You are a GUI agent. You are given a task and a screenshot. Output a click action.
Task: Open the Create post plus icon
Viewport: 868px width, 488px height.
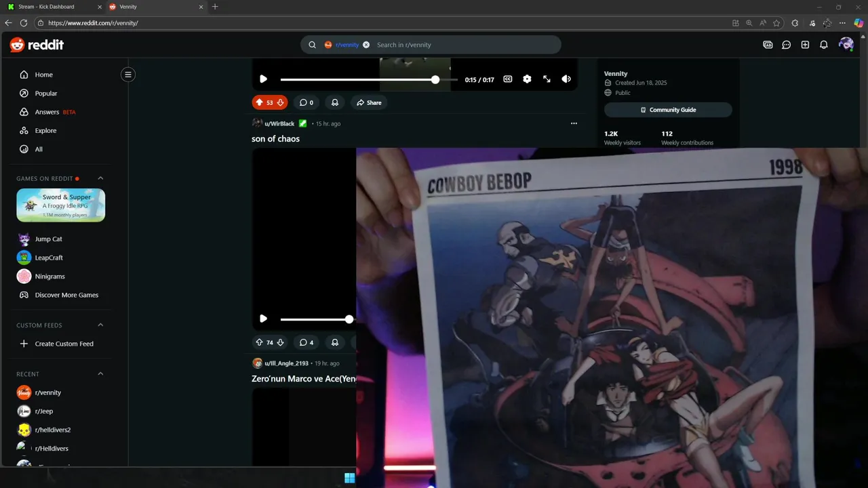(x=805, y=45)
